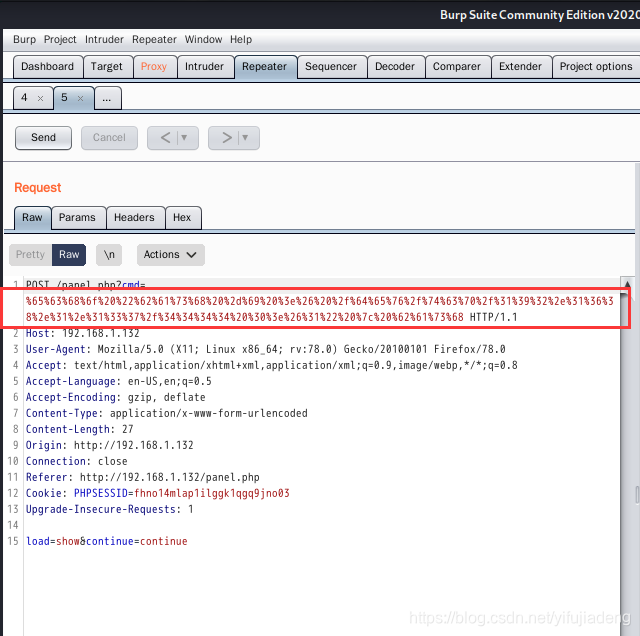Expand the Actions dropdown
This screenshot has height=636, width=640.
(171, 255)
